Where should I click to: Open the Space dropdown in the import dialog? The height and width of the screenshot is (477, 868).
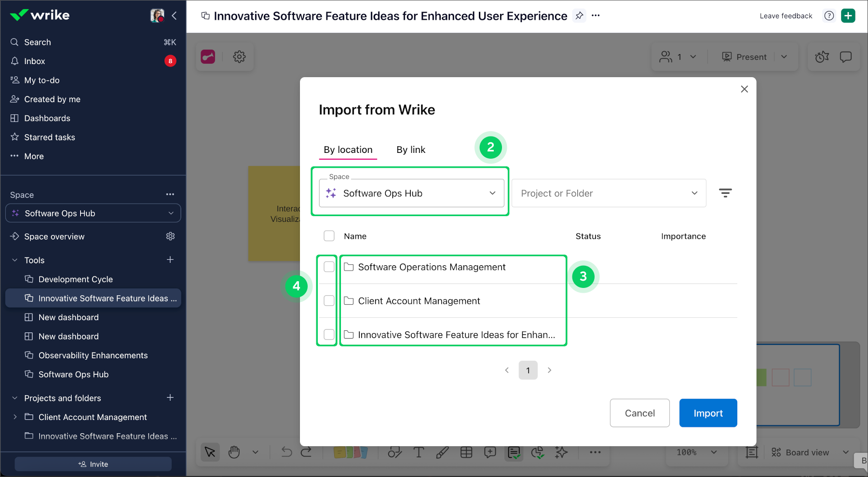click(412, 193)
